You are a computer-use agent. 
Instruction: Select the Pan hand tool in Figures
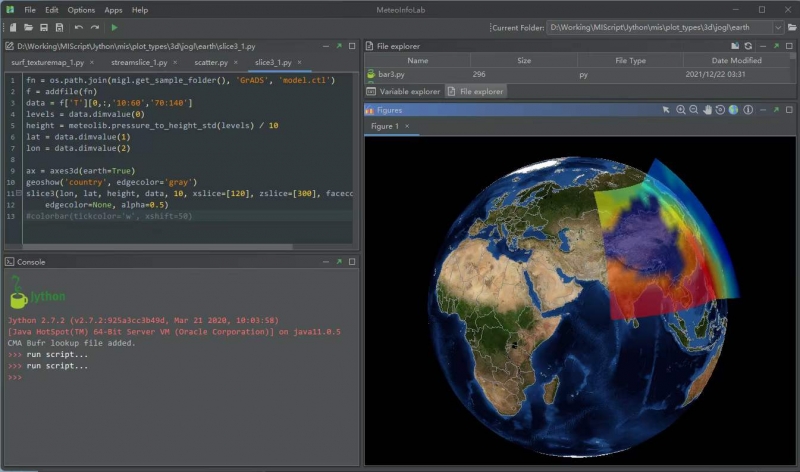coord(707,109)
